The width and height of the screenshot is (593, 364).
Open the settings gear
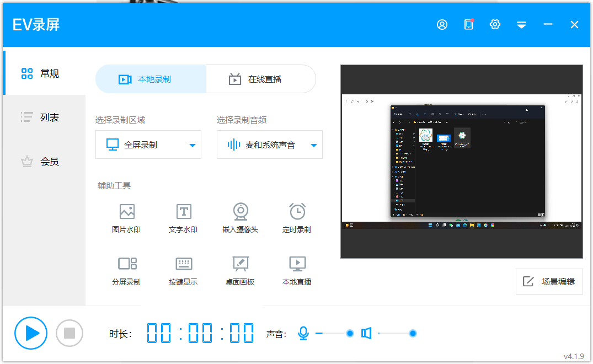click(495, 25)
